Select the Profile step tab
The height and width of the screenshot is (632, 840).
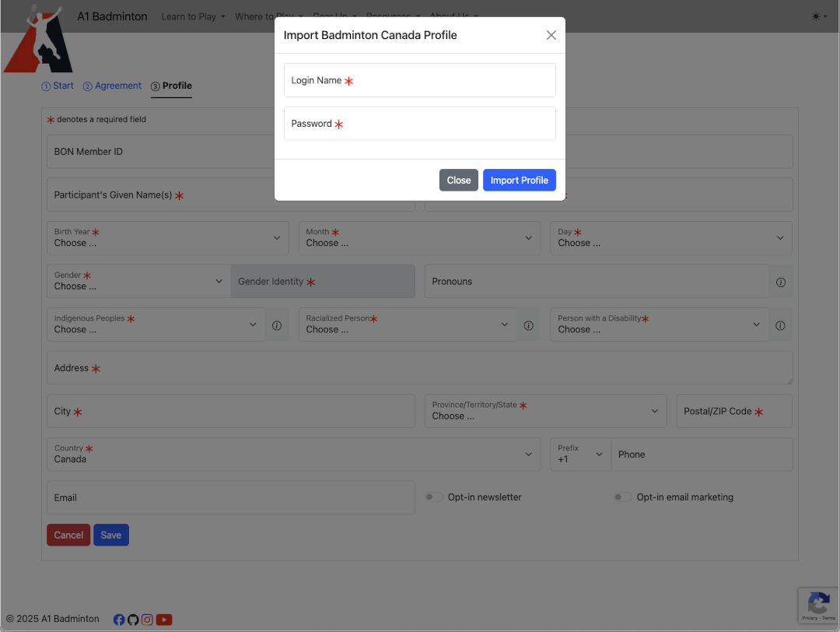coord(171,86)
